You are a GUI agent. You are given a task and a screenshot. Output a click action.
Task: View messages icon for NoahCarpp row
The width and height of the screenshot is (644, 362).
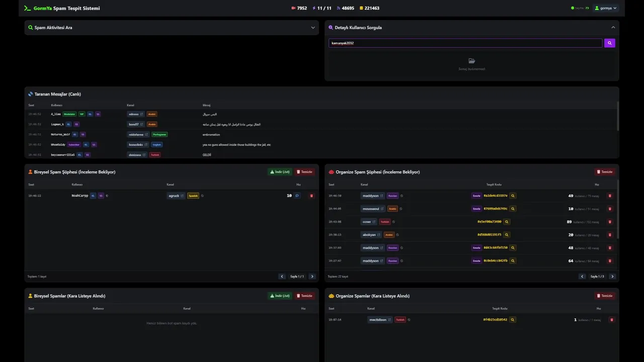point(297,196)
